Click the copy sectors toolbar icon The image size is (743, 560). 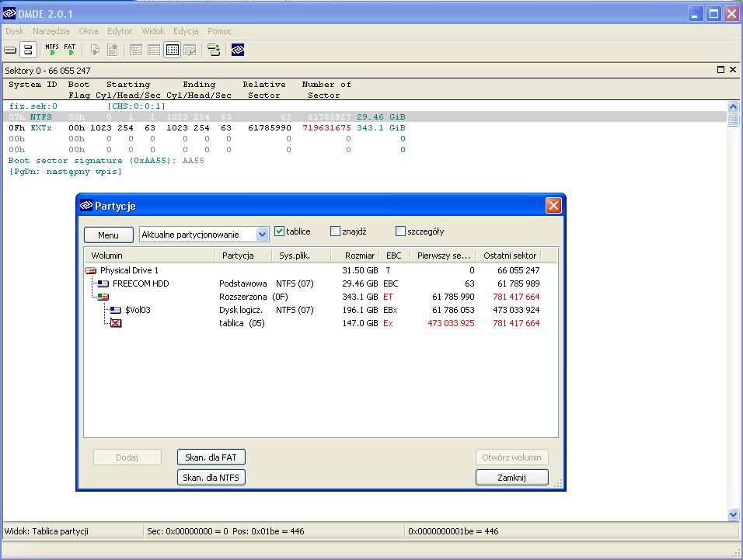(x=214, y=50)
